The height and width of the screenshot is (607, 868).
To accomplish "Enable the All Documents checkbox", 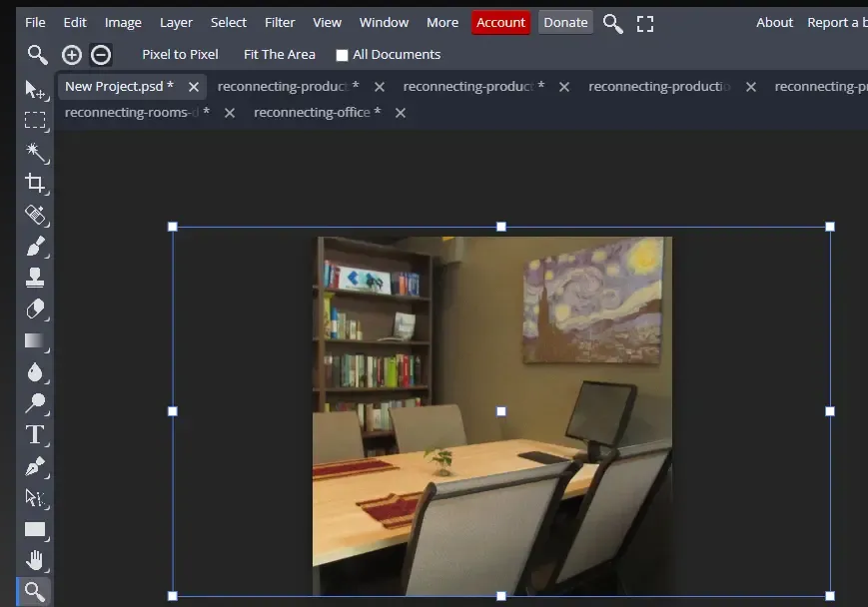I will click(x=343, y=55).
